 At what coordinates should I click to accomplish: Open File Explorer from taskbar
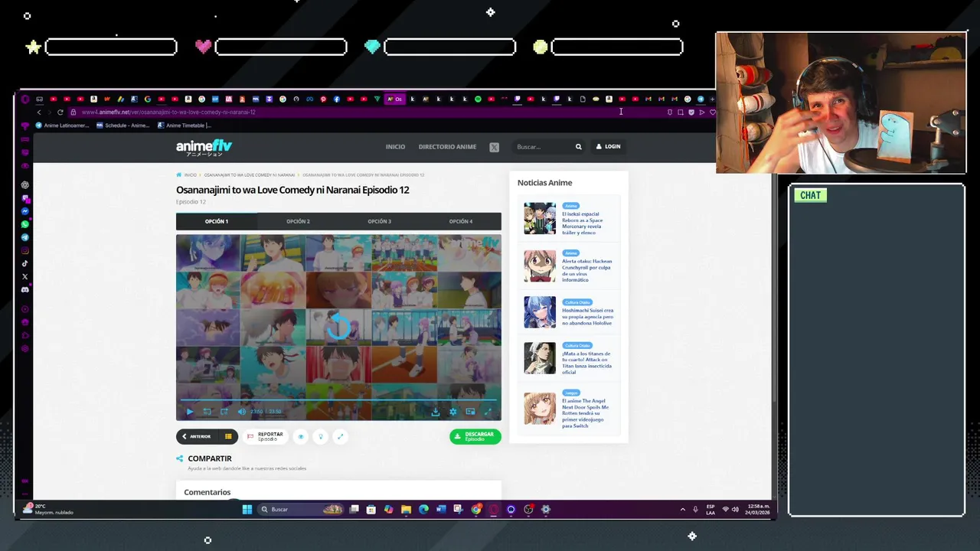click(406, 509)
